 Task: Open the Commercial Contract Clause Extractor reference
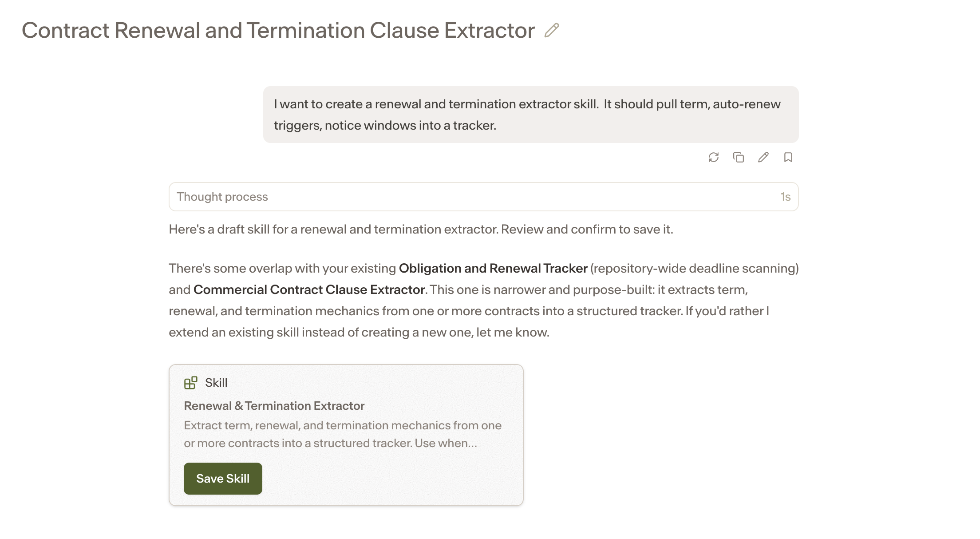pyautogui.click(x=309, y=289)
